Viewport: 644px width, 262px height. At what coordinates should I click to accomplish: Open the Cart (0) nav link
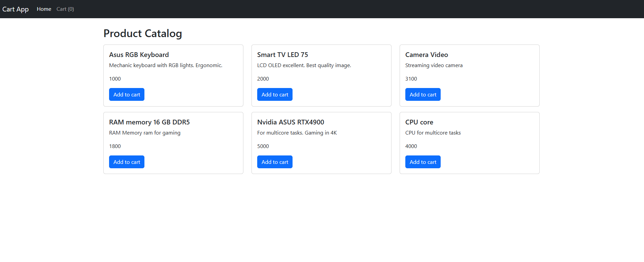65,9
